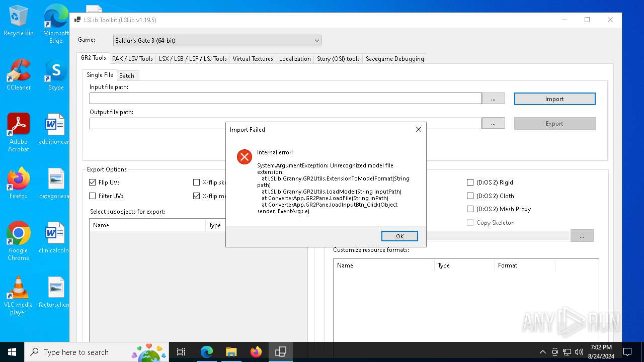The height and width of the screenshot is (362, 644).
Task: Launch Edge from the taskbar
Action: [207, 352]
